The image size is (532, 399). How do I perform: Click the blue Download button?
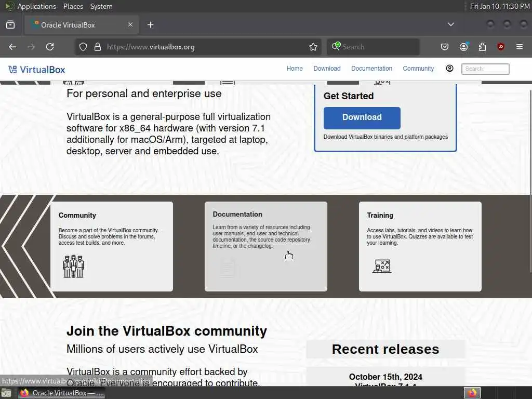[x=362, y=118]
